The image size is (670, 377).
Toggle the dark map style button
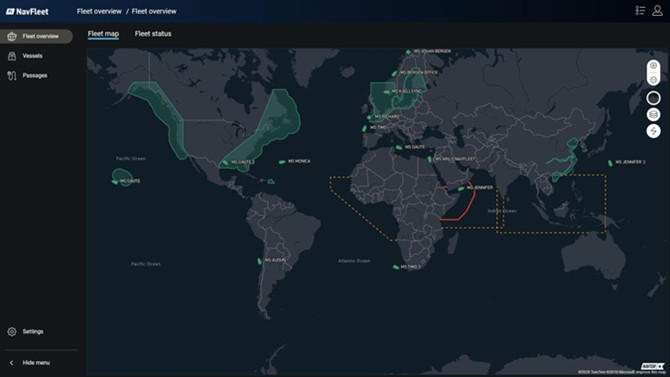(653, 98)
